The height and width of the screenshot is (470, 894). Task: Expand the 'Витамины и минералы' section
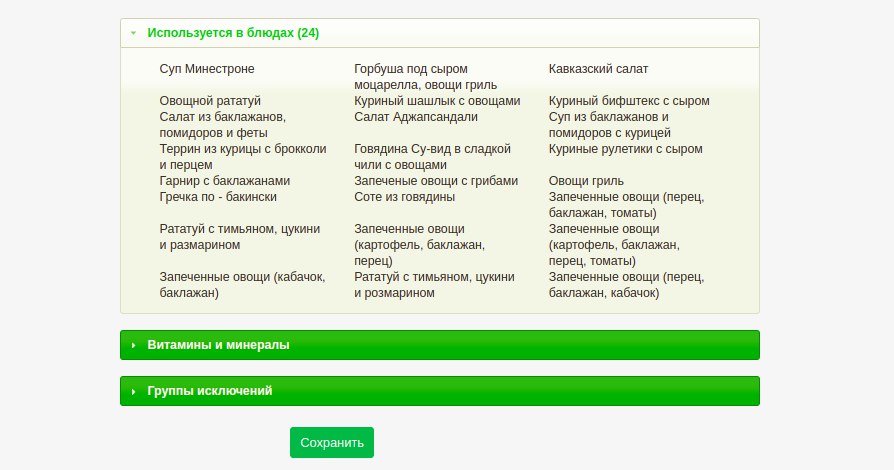pos(218,345)
